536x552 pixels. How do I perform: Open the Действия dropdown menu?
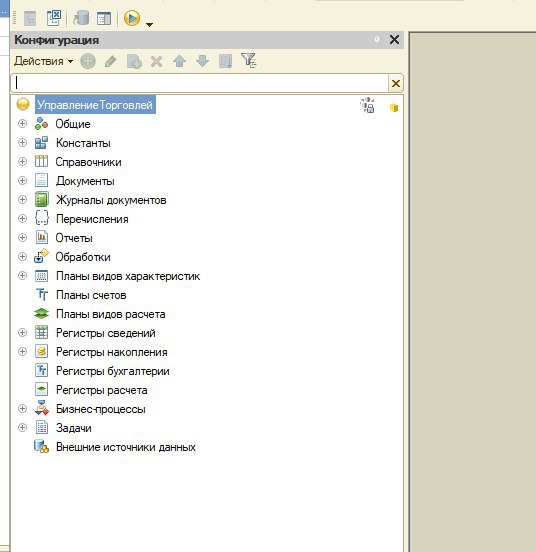click(x=44, y=61)
